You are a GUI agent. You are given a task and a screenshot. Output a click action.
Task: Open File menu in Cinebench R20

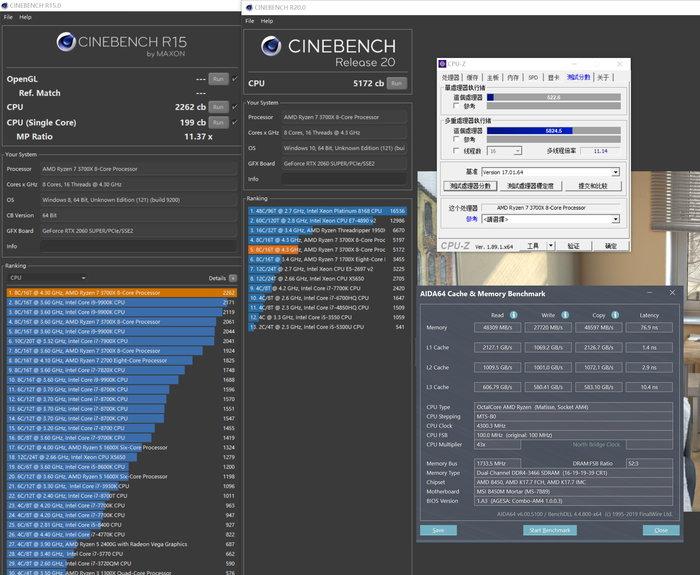point(250,21)
